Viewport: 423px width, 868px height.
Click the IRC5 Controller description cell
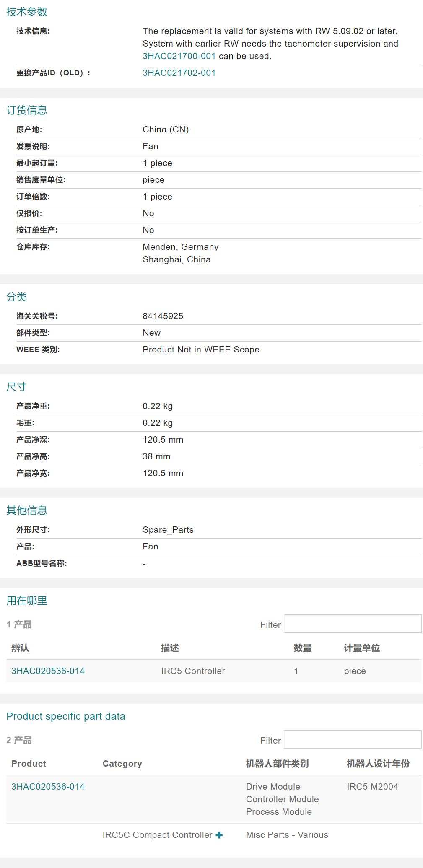click(x=193, y=671)
